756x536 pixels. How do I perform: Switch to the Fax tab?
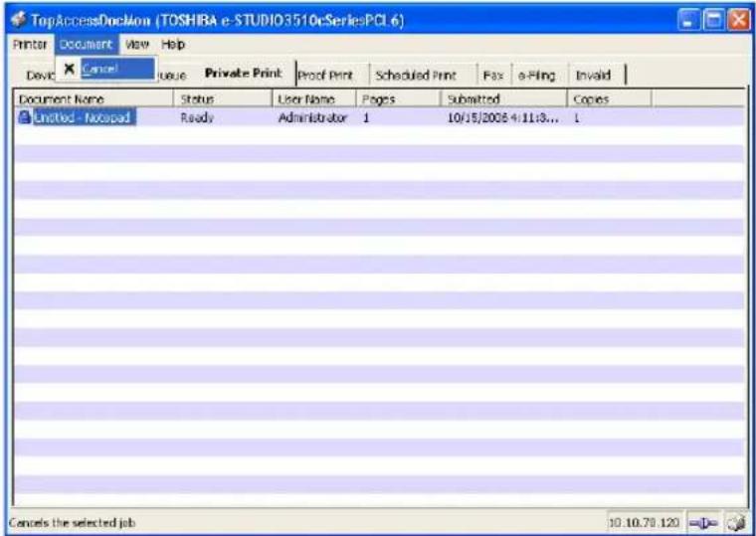(x=492, y=76)
